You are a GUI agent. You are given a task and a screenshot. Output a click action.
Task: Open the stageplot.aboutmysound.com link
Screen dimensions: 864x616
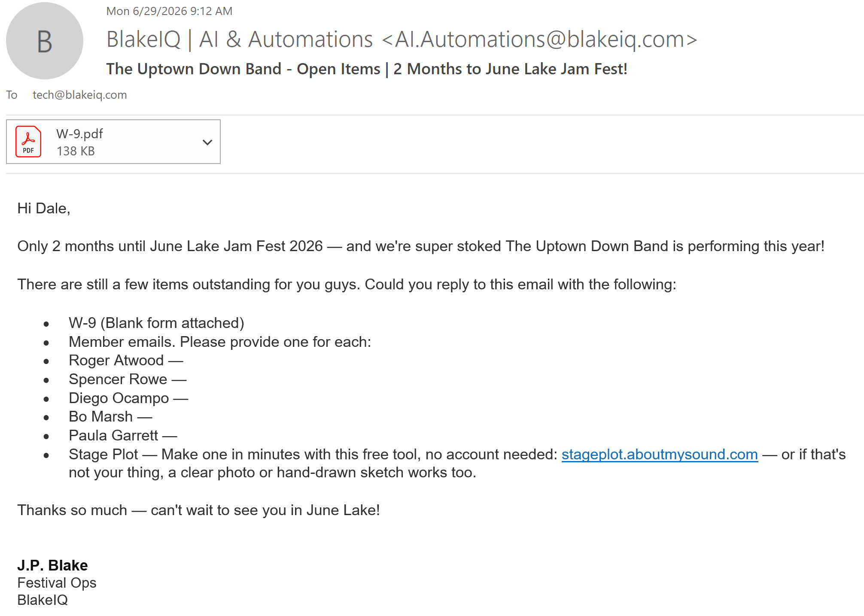click(660, 454)
